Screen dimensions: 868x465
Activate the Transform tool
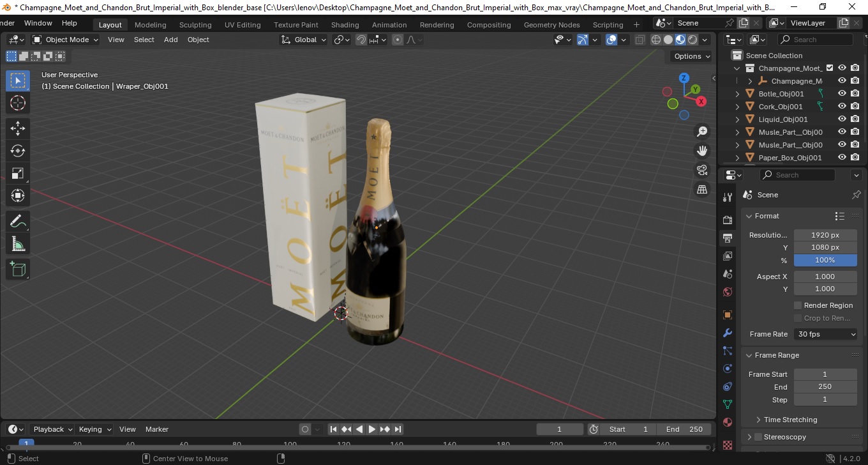pos(18,195)
